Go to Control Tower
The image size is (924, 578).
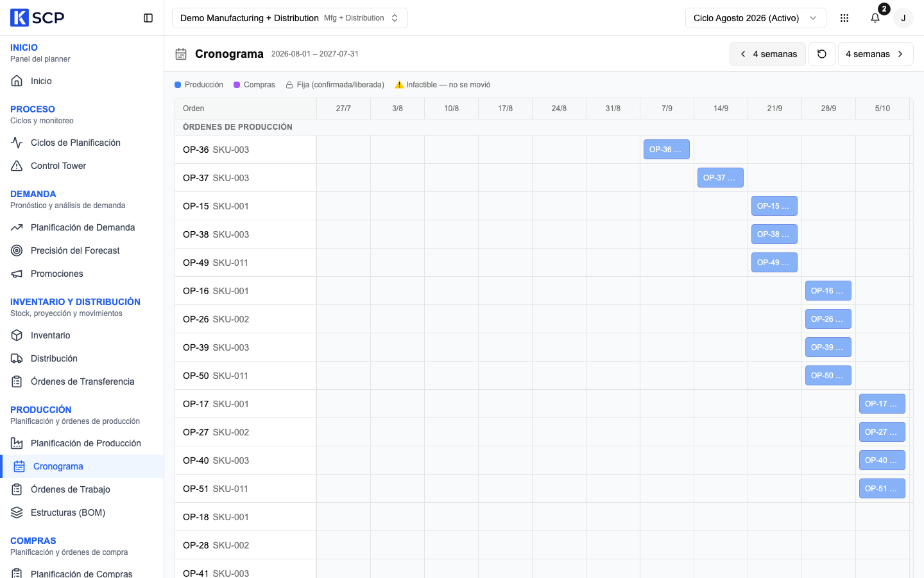[x=82, y=166]
